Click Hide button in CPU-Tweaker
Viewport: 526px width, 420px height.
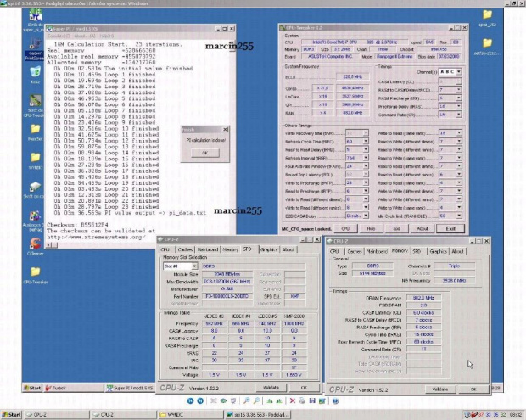click(371, 229)
